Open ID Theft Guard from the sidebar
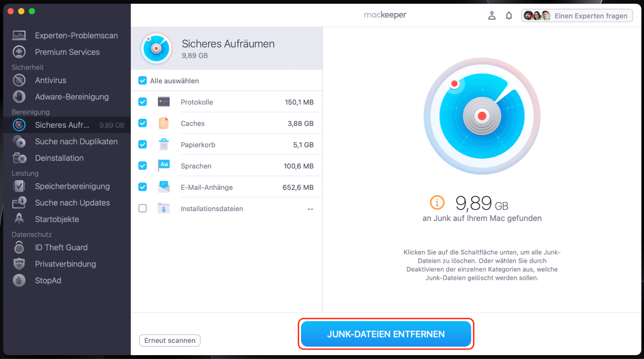This screenshot has height=359, width=644. coord(67,247)
